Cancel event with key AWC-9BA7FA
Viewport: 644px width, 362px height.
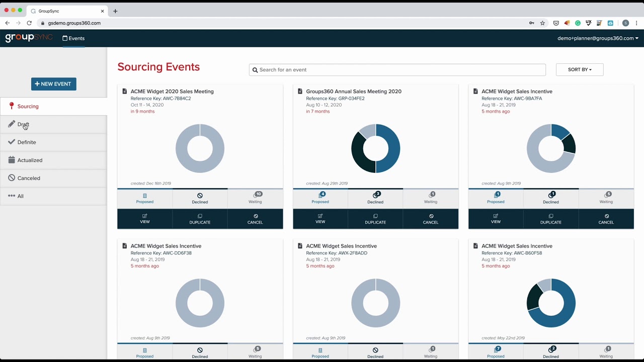[606, 219]
